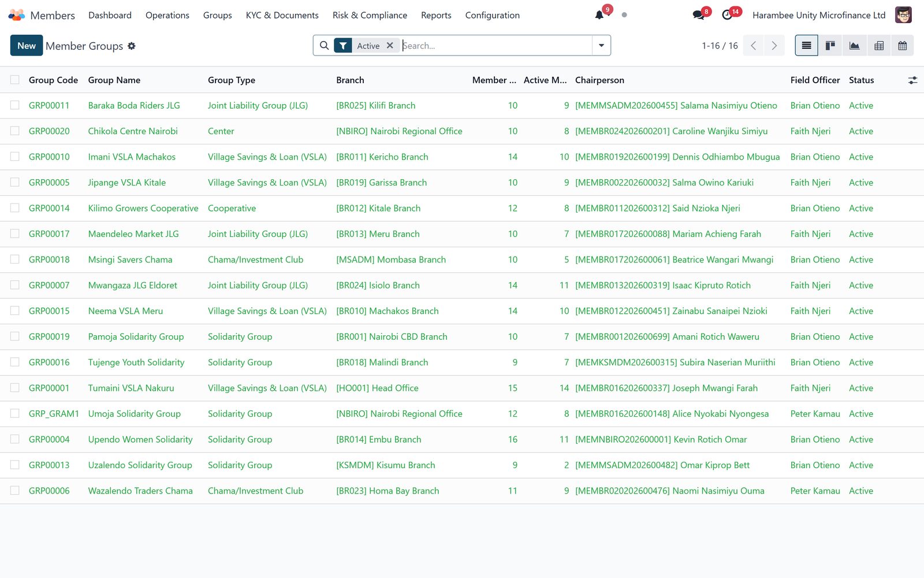Remove the Active filter tag
The height and width of the screenshot is (578, 924).
(x=390, y=46)
